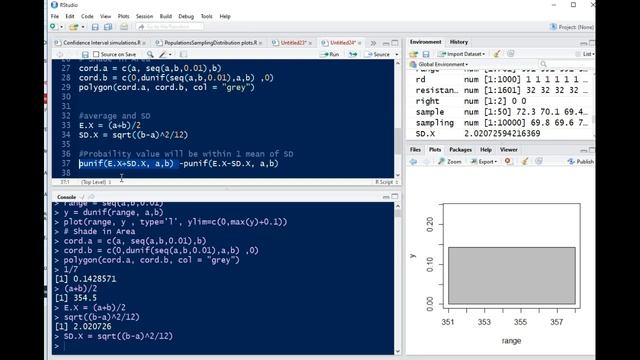The width and height of the screenshot is (640, 360).
Task: Open the Help menu in menu bar
Action: pos(225,16)
